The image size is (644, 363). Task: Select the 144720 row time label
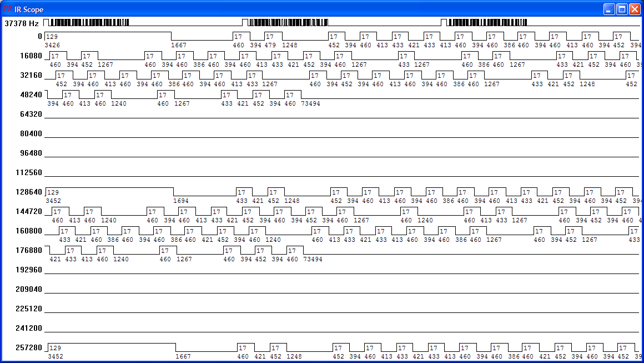29,211
